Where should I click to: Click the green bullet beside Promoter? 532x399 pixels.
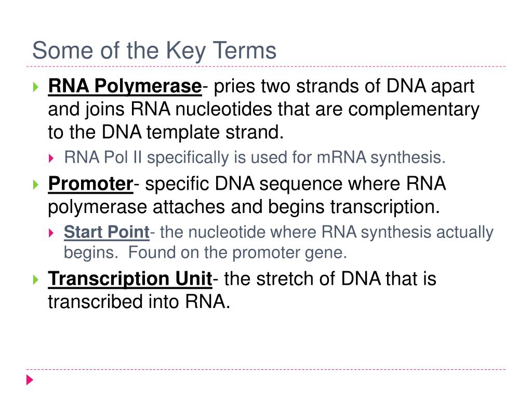click(x=36, y=185)
